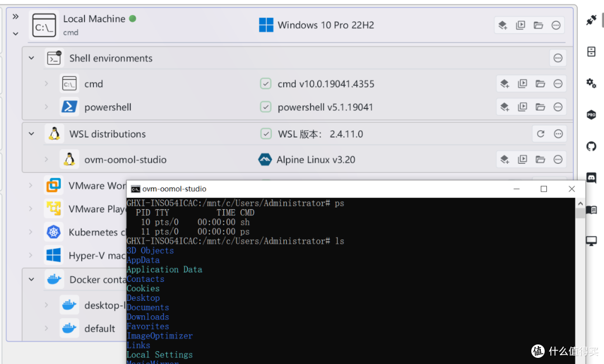
Task: Select the Shell environments row label
Action: (x=111, y=58)
